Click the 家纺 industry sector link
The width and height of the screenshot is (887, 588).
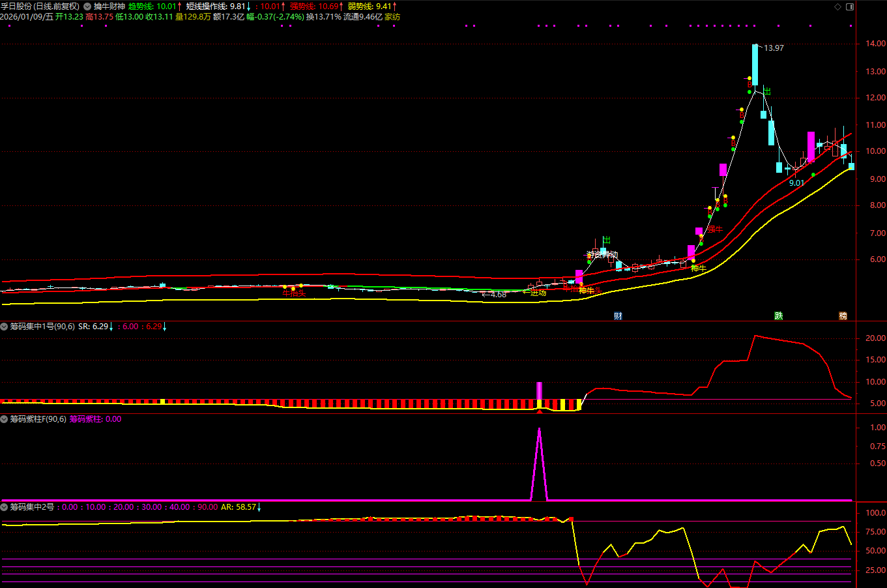pos(392,17)
